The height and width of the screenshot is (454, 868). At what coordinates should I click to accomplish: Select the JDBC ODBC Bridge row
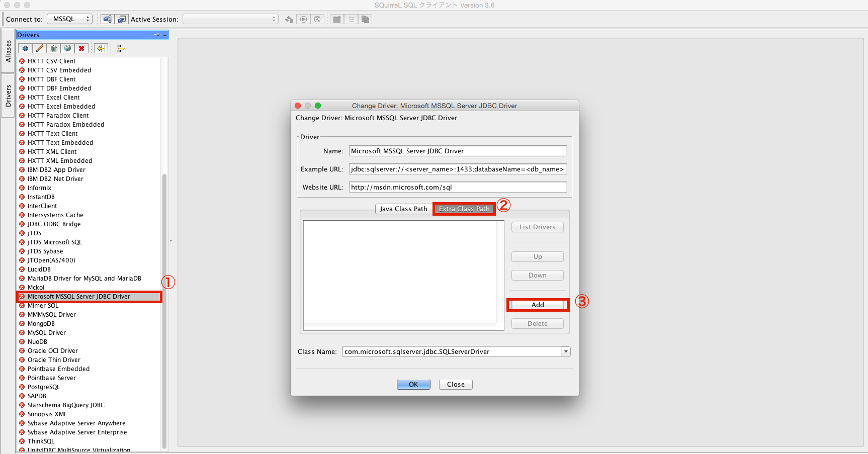tap(90, 224)
